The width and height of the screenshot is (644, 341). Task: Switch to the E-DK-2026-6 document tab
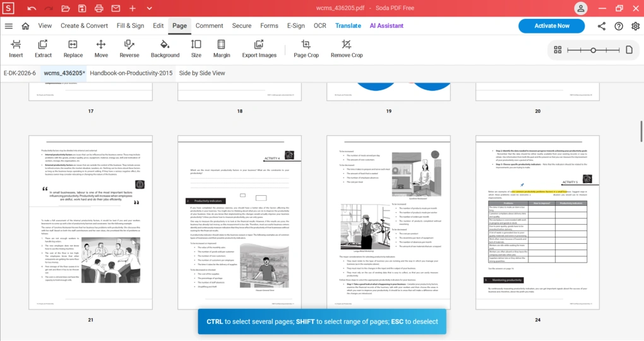pyautogui.click(x=20, y=73)
